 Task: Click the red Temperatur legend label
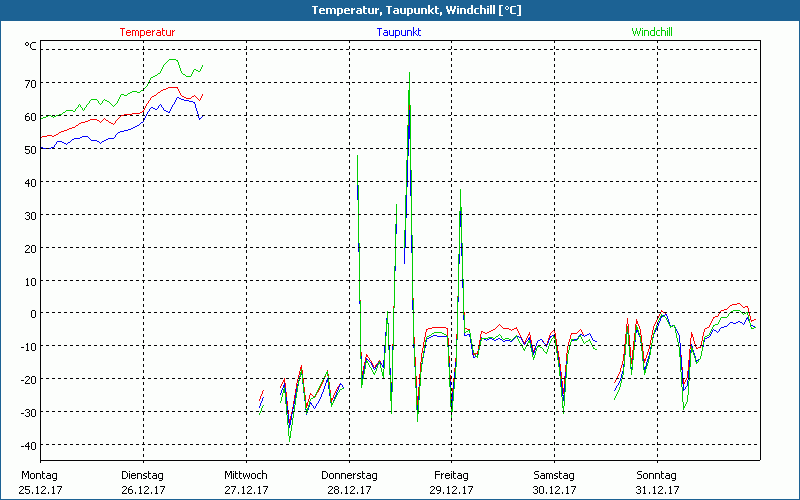tap(147, 32)
